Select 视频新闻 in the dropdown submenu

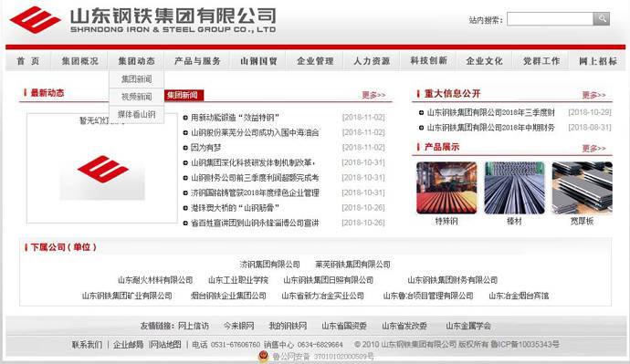click(x=137, y=97)
